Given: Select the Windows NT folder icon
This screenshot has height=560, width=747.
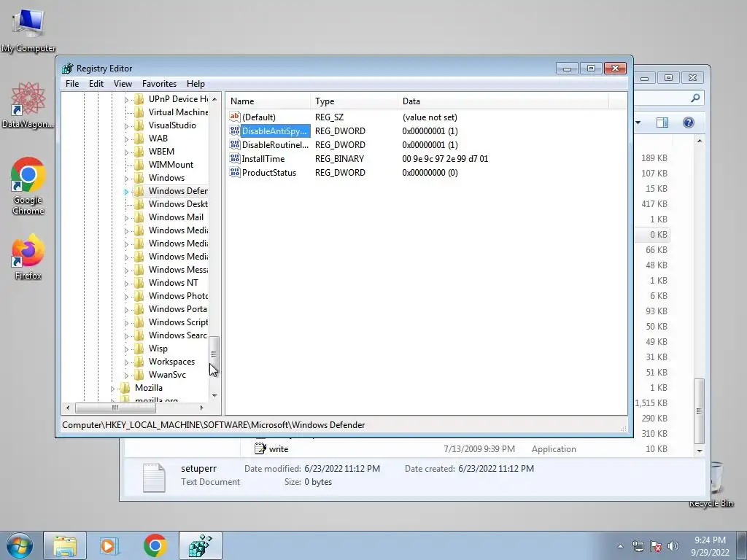Looking at the screenshot, I should coord(139,283).
